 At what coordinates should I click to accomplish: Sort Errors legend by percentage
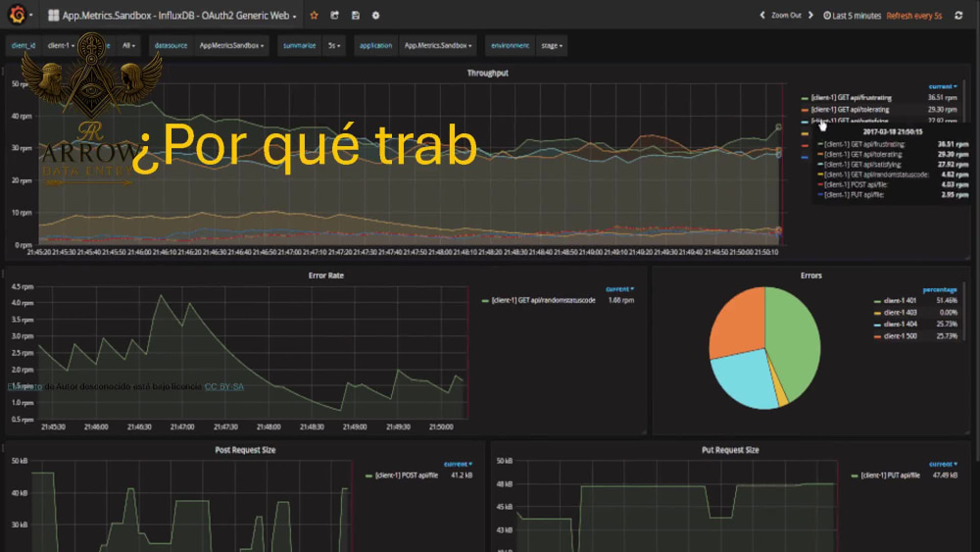(x=940, y=289)
